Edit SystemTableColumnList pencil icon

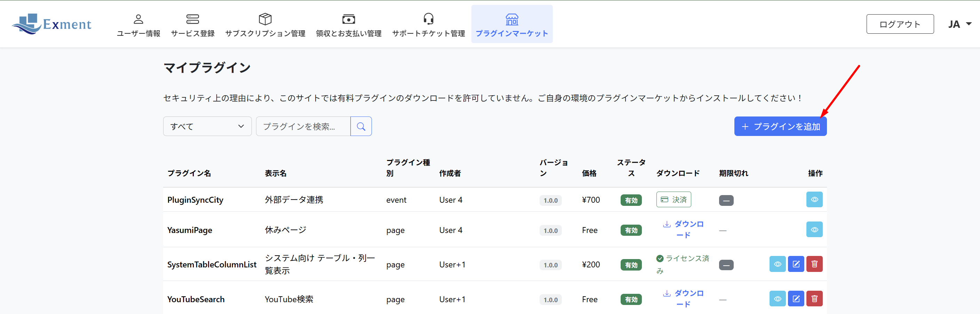pyautogui.click(x=796, y=264)
